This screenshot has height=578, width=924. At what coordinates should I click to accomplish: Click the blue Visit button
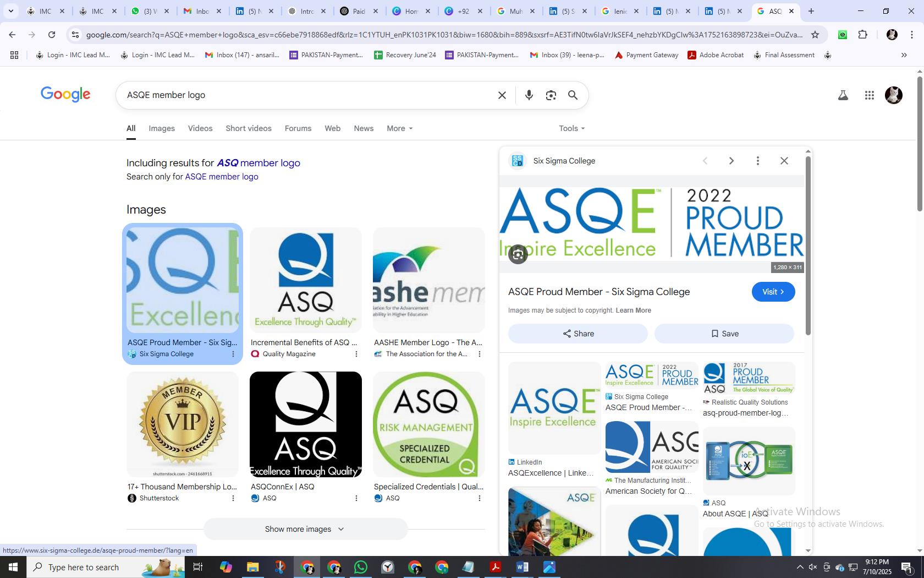click(x=773, y=292)
